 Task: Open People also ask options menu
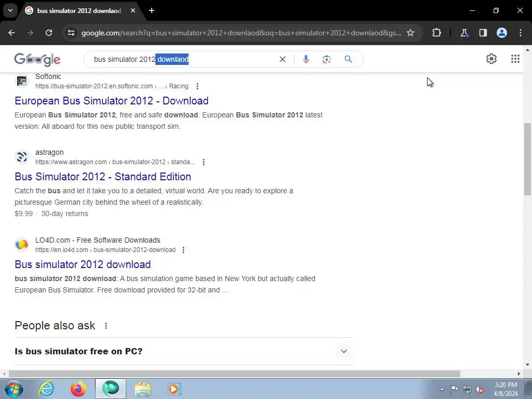[106, 326]
